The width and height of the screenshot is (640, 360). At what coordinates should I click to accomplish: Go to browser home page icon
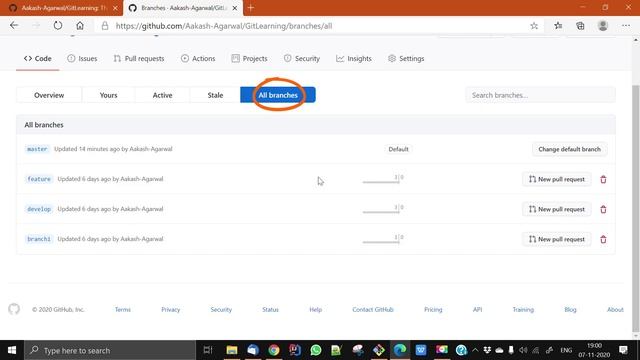pyautogui.click(x=80, y=25)
